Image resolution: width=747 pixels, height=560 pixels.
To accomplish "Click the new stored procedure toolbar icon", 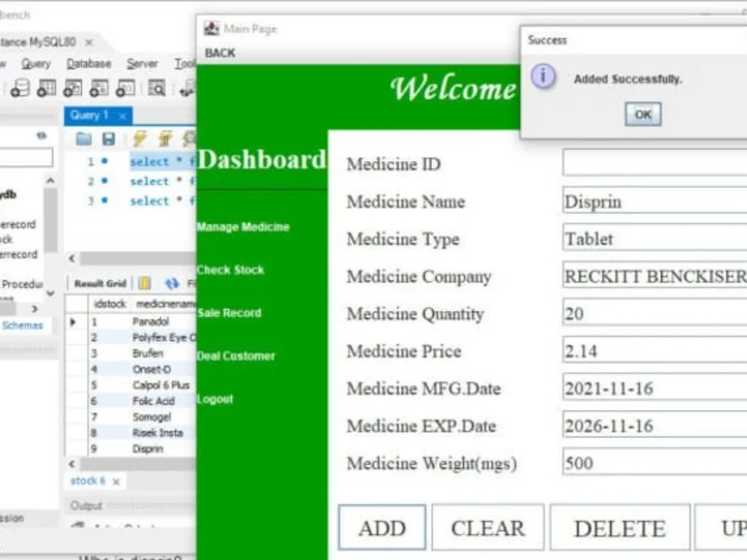I will click(x=99, y=88).
